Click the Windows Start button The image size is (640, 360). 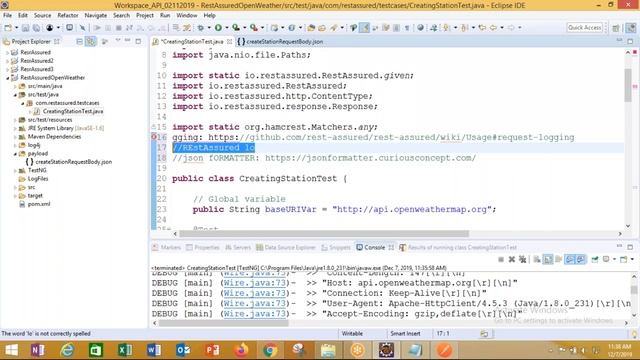click(x=11, y=350)
